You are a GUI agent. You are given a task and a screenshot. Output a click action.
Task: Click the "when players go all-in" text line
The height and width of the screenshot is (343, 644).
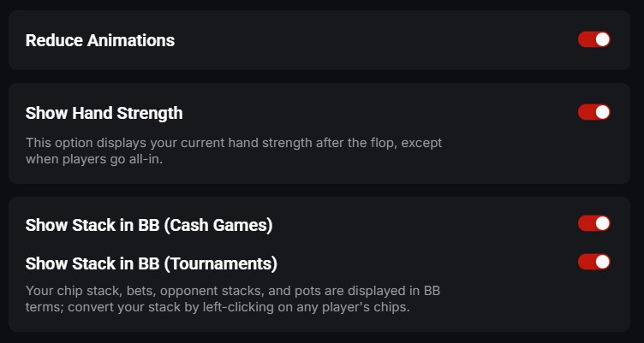[94, 159]
